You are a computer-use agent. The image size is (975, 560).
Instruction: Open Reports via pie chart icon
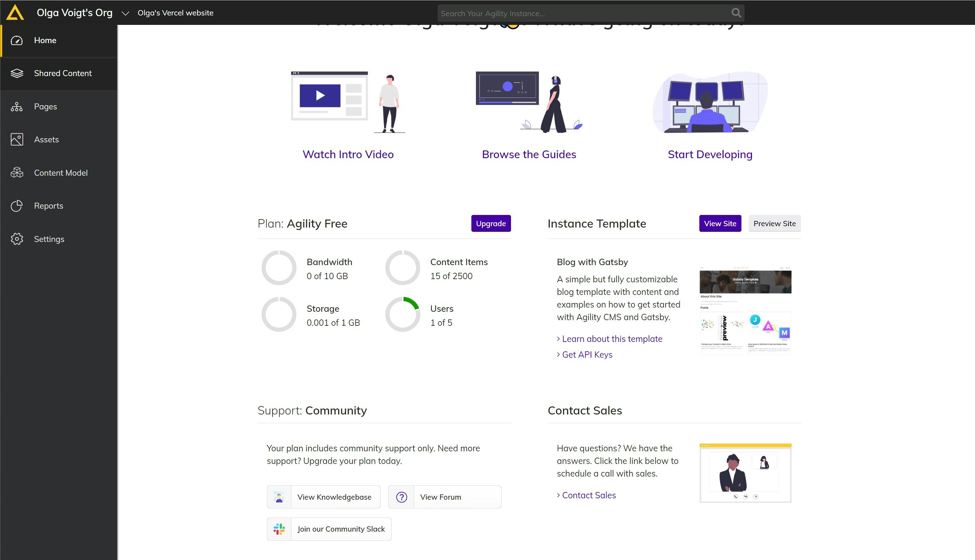point(17,206)
